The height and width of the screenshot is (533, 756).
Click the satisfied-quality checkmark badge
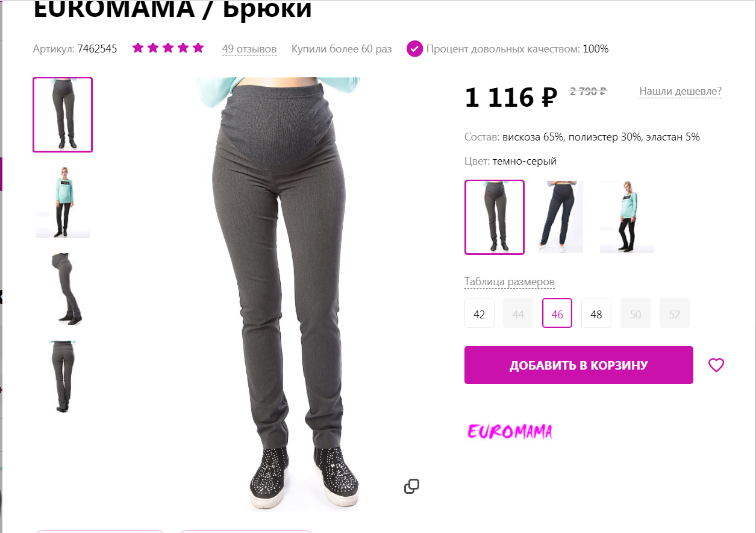click(x=414, y=49)
